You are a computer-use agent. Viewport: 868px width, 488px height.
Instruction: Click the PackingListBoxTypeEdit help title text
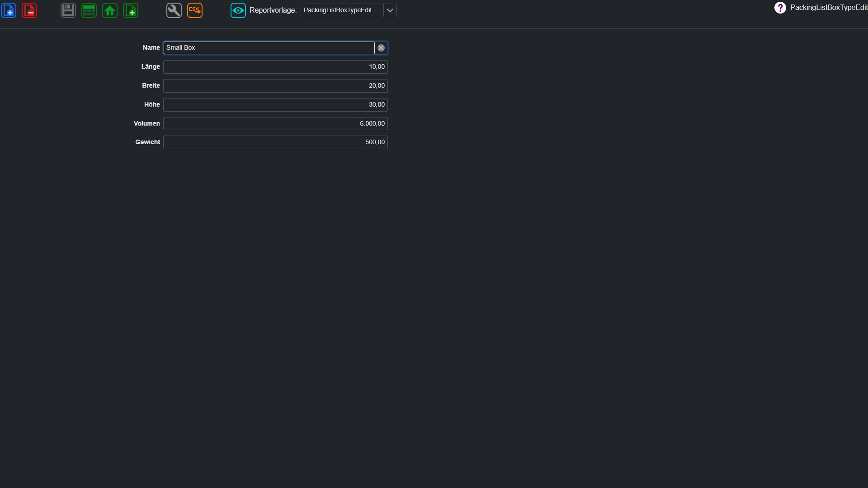829,8
